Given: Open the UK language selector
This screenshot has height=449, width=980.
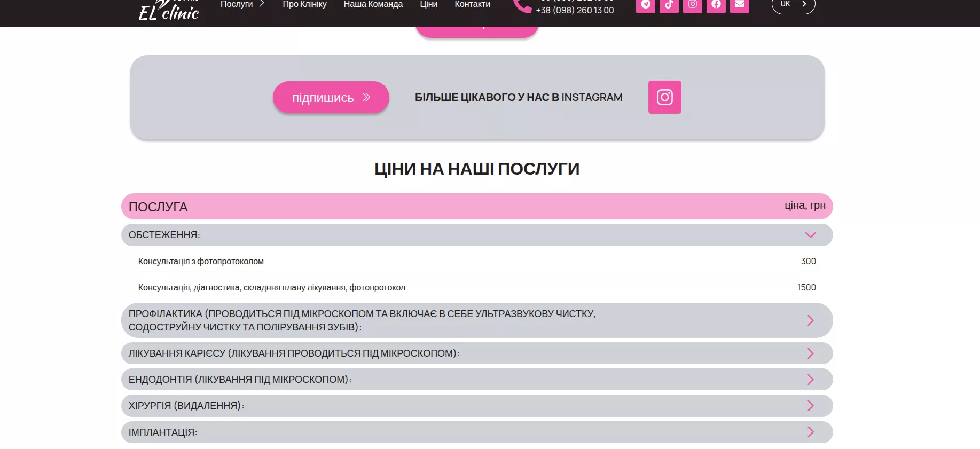Looking at the screenshot, I should [x=793, y=5].
